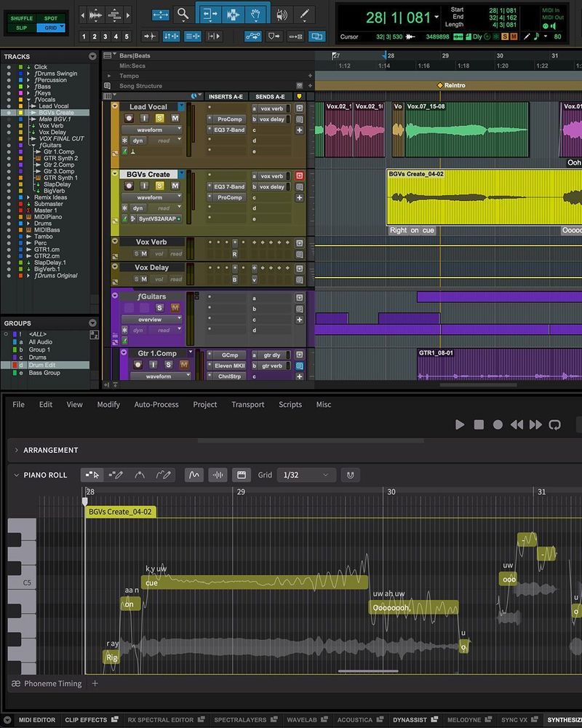Select the pitch curve draw tool
This screenshot has height=728, width=582.
(163, 475)
